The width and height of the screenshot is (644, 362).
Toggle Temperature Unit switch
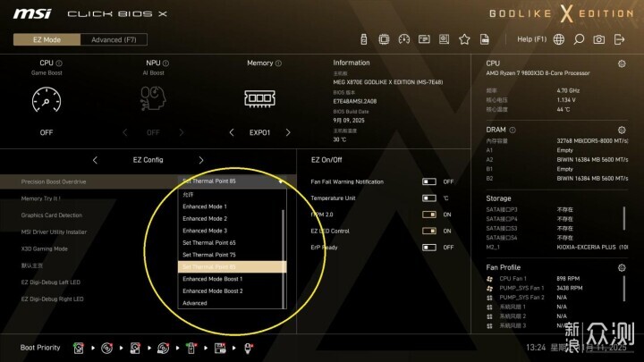point(429,198)
